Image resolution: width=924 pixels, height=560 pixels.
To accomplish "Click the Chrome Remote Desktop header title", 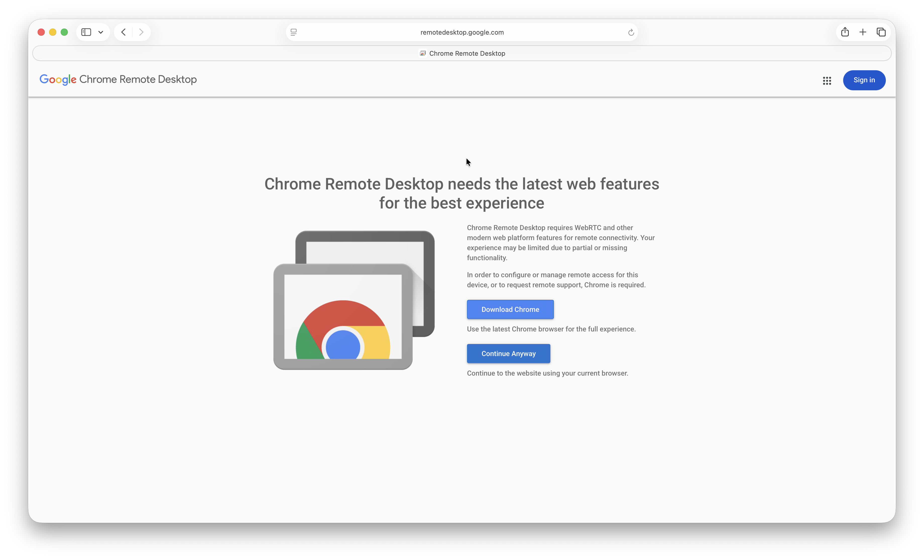I will point(138,80).
